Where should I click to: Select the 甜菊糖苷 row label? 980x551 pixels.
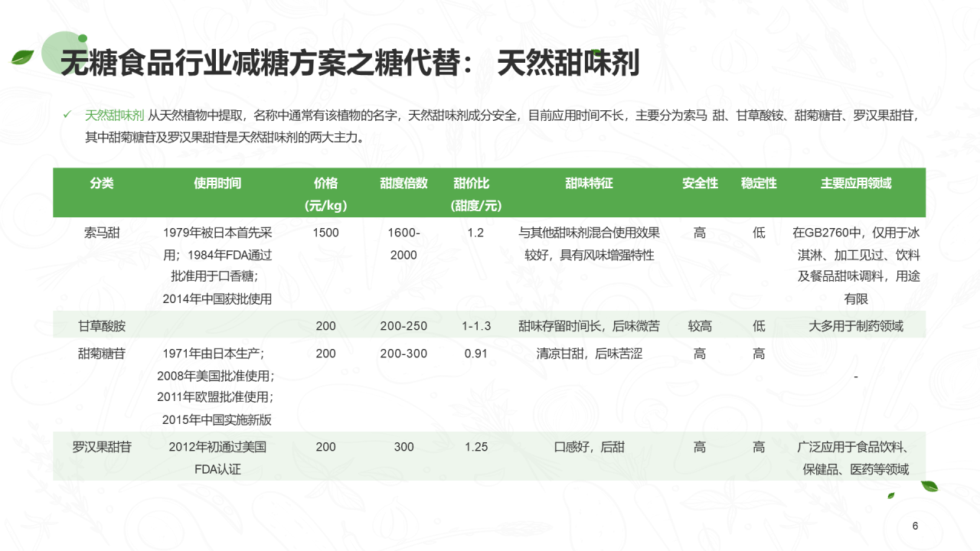tap(102, 354)
